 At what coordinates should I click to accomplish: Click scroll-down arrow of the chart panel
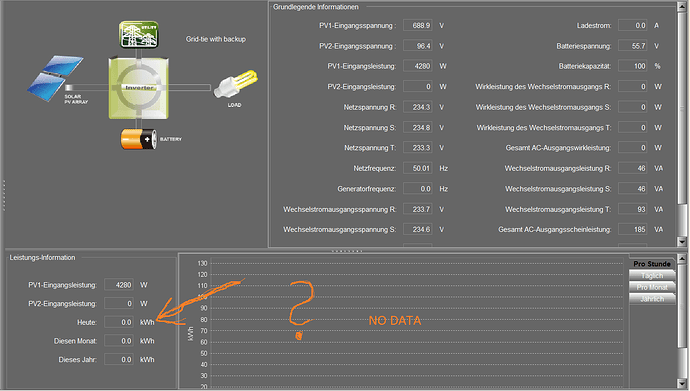click(x=682, y=384)
